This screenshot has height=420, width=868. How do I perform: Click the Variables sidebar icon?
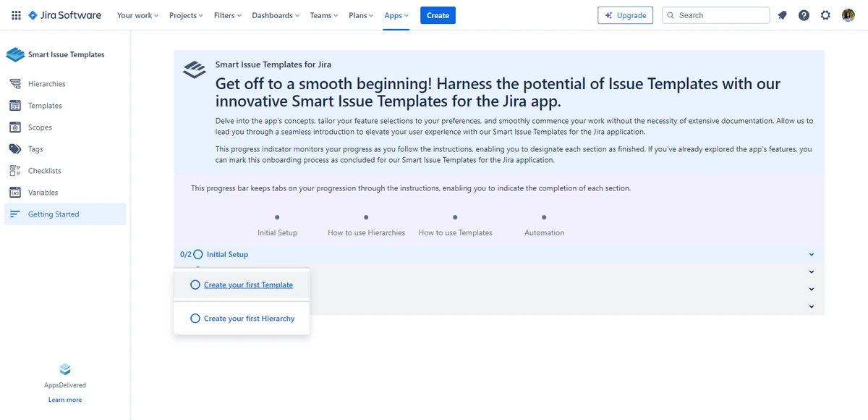(x=15, y=193)
